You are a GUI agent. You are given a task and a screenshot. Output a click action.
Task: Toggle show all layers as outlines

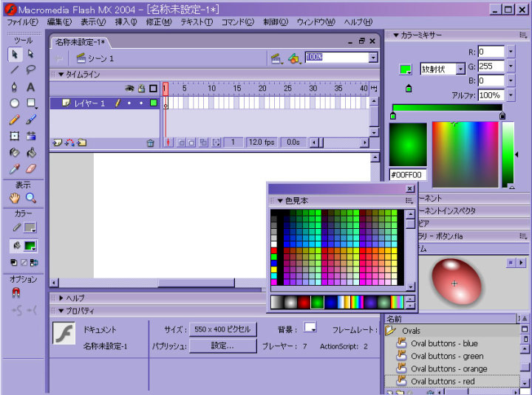[x=154, y=89]
